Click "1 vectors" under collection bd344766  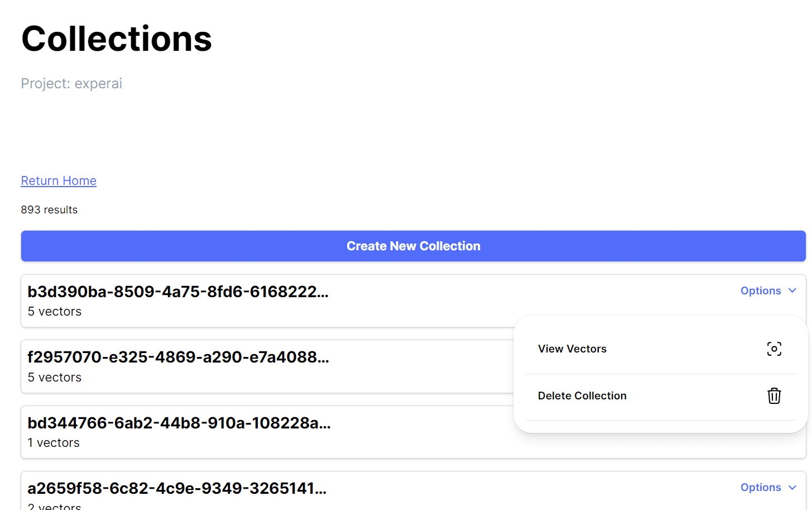click(x=54, y=443)
